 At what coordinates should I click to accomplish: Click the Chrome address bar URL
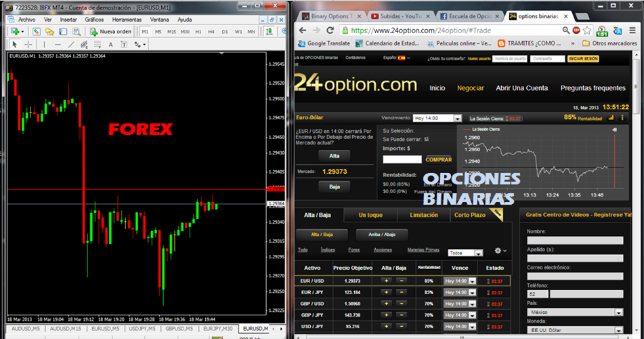tap(421, 31)
